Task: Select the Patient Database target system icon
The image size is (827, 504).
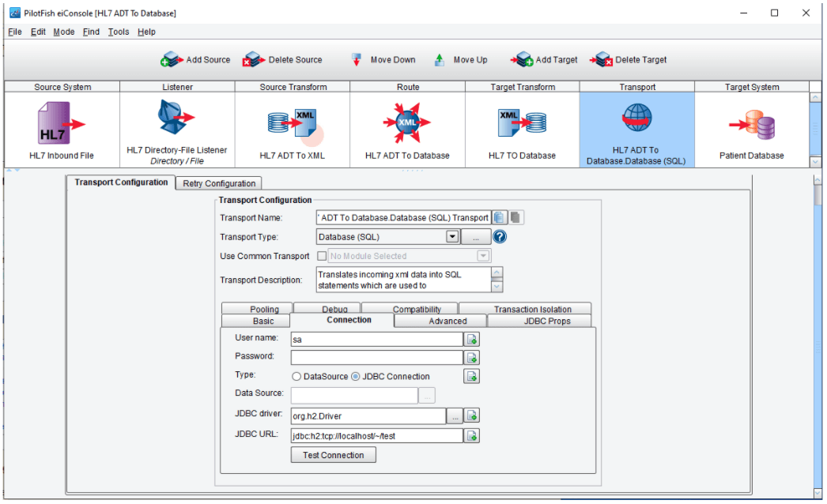Action: 752,125
